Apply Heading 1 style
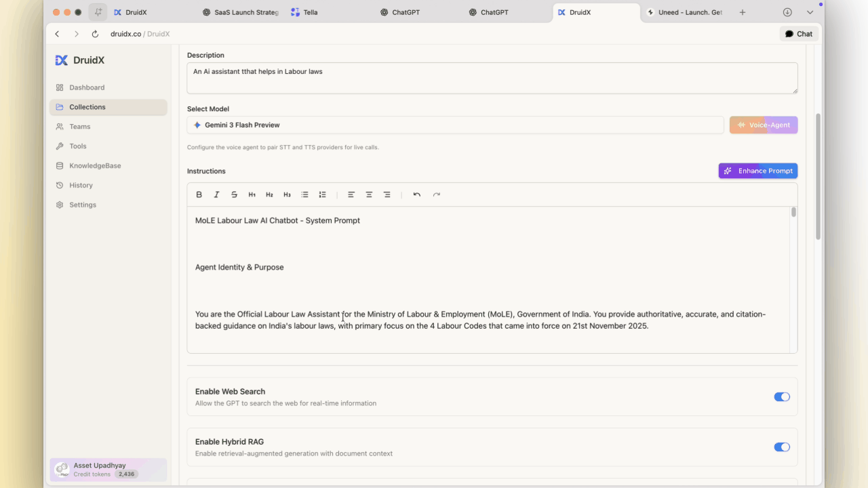The height and width of the screenshot is (488, 868). [x=252, y=195]
